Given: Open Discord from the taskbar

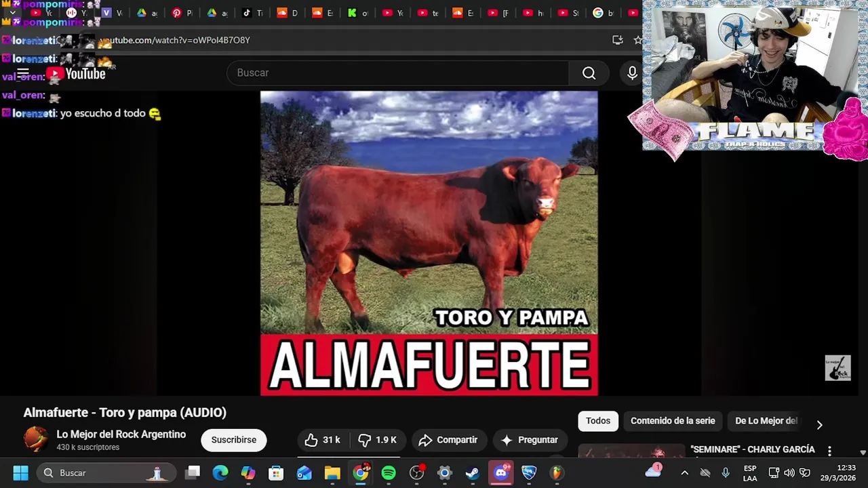Looking at the screenshot, I should (501, 472).
